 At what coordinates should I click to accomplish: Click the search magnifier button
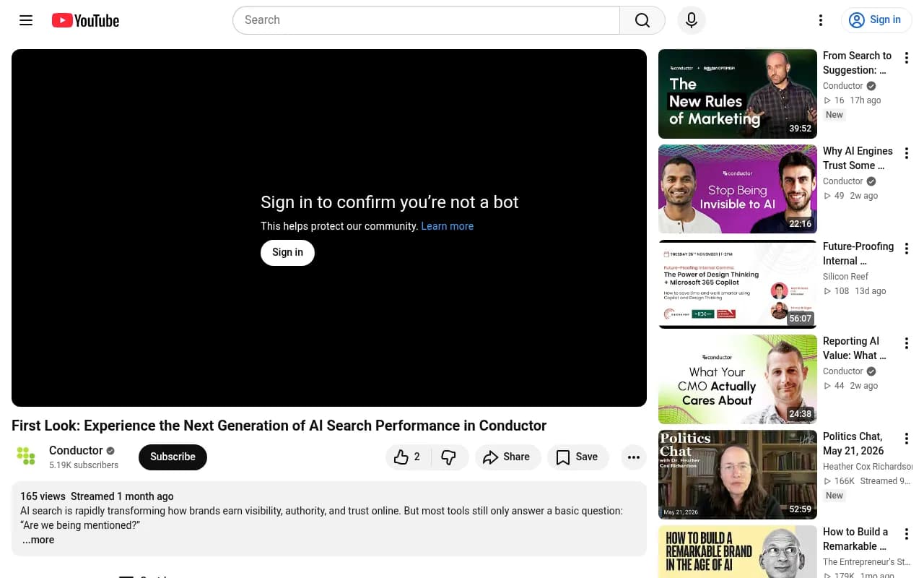coord(642,20)
